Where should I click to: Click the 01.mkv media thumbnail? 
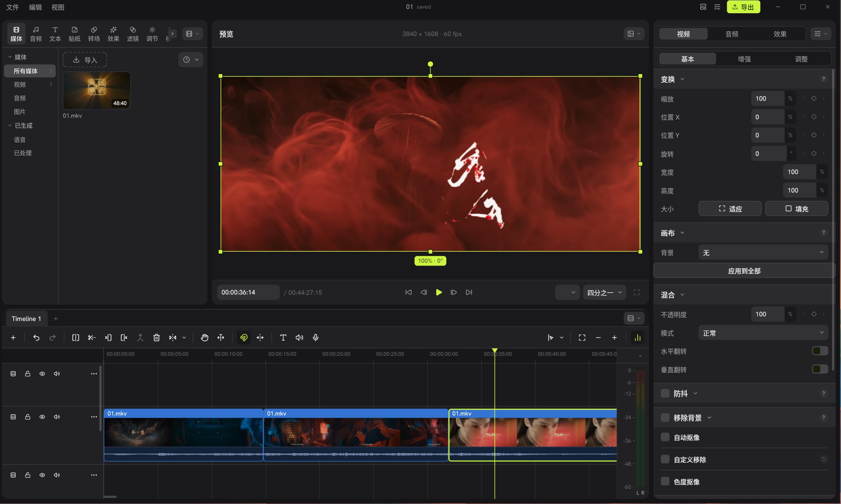(97, 91)
